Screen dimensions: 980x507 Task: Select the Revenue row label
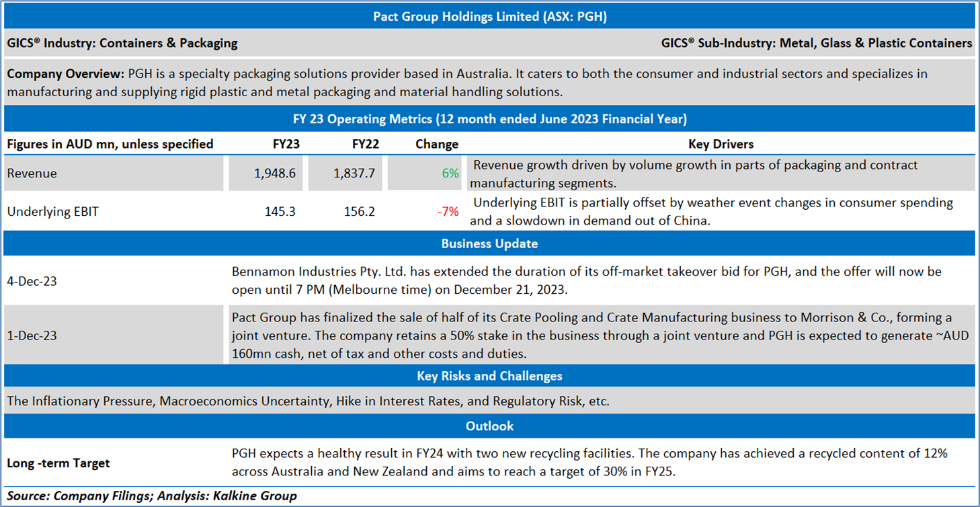[32, 173]
